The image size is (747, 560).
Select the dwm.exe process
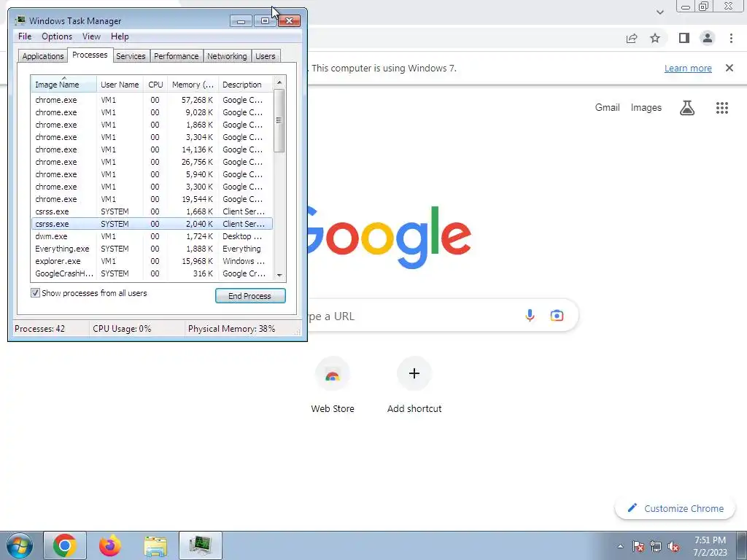(x=152, y=236)
